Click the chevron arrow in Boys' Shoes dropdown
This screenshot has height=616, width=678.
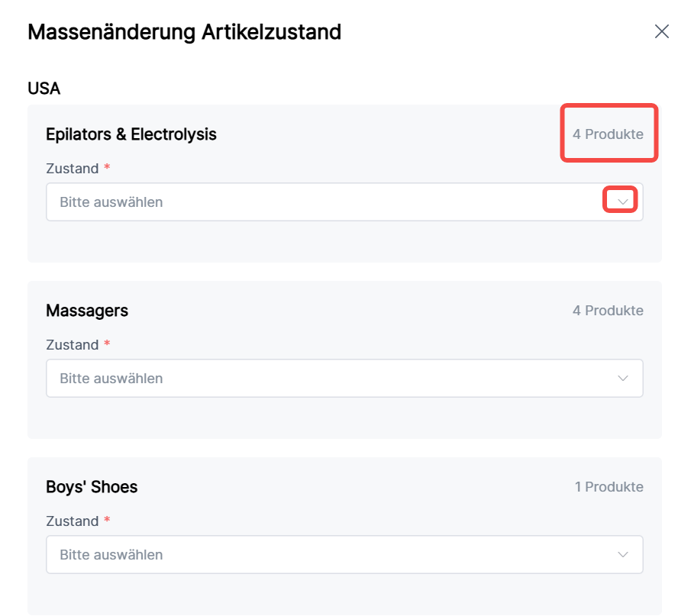point(623,555)
